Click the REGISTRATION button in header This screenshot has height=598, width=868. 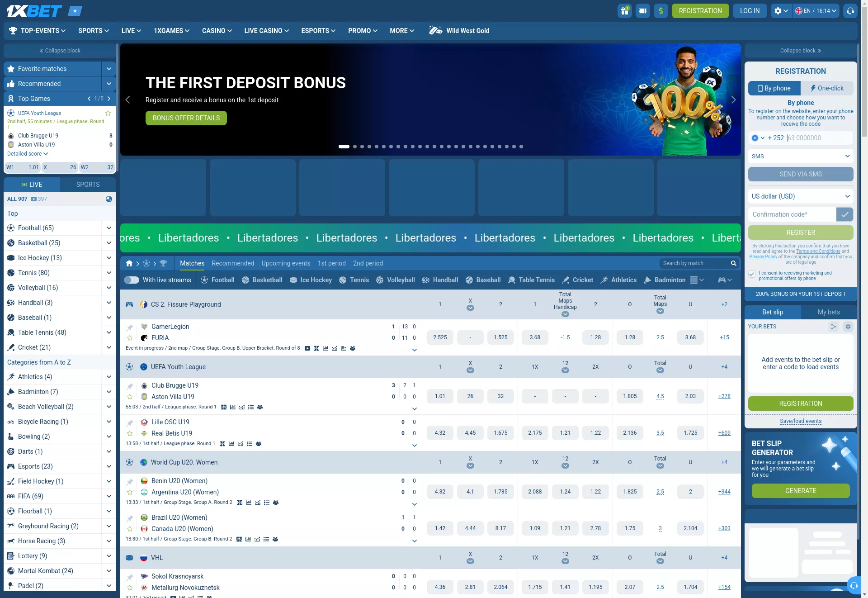point(700,11)
